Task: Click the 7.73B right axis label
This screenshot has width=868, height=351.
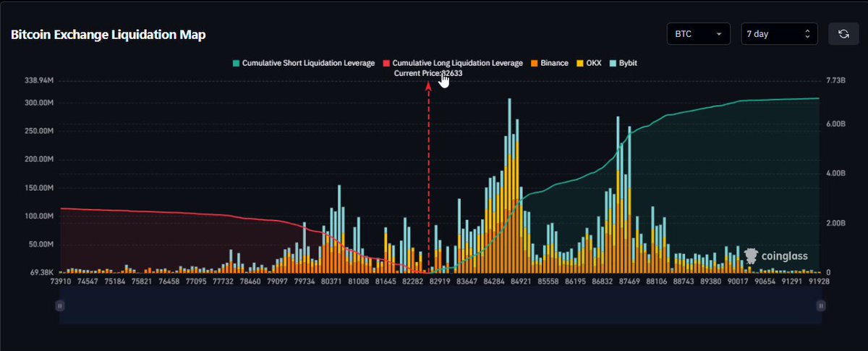Action: 836,81
